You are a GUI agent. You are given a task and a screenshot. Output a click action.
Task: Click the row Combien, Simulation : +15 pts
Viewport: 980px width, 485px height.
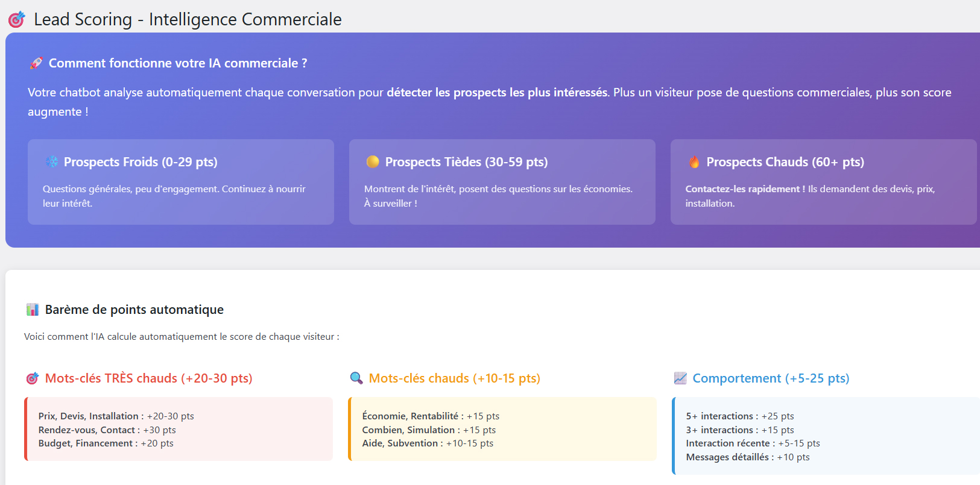tap(429, 430)
